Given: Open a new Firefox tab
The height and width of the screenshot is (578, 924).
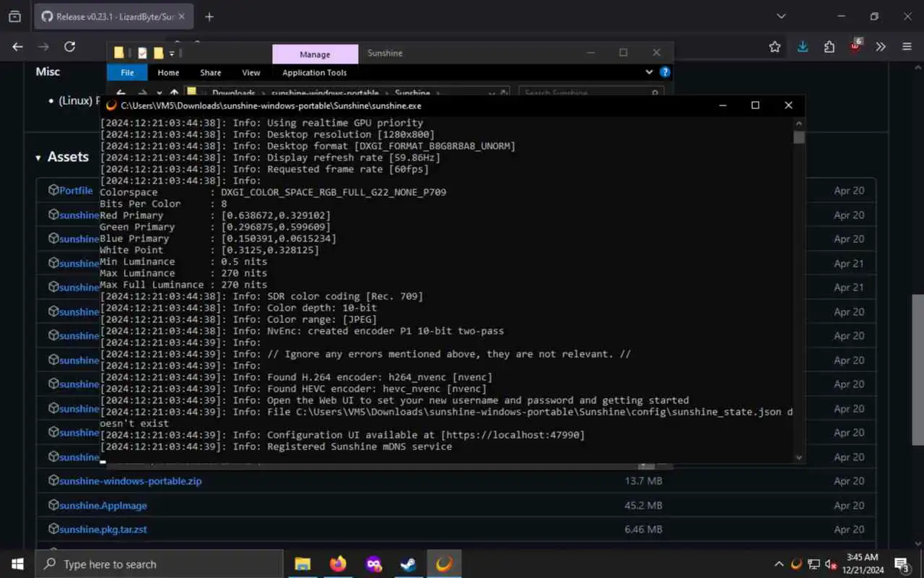Looking at the screenshot, I should [209, 17].
